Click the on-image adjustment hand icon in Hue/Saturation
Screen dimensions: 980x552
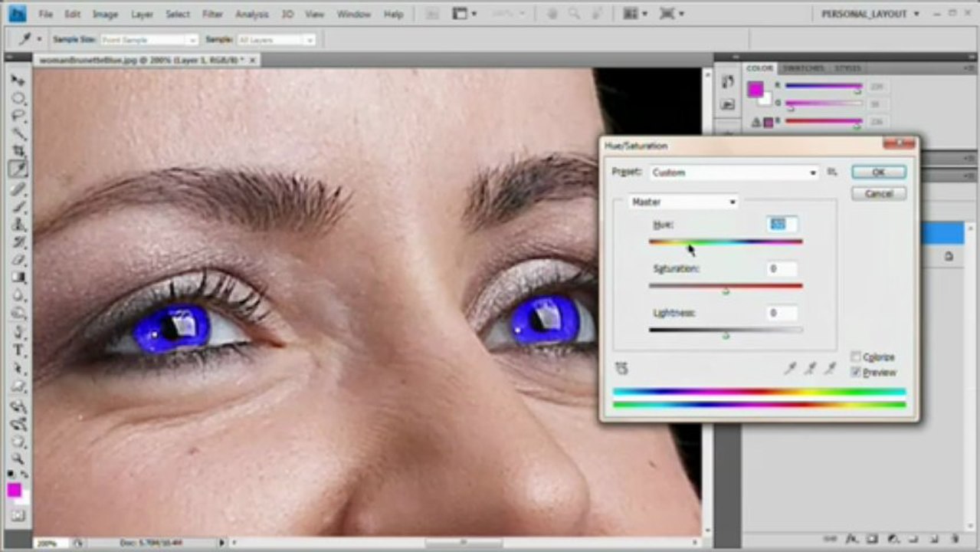(621, 369)
